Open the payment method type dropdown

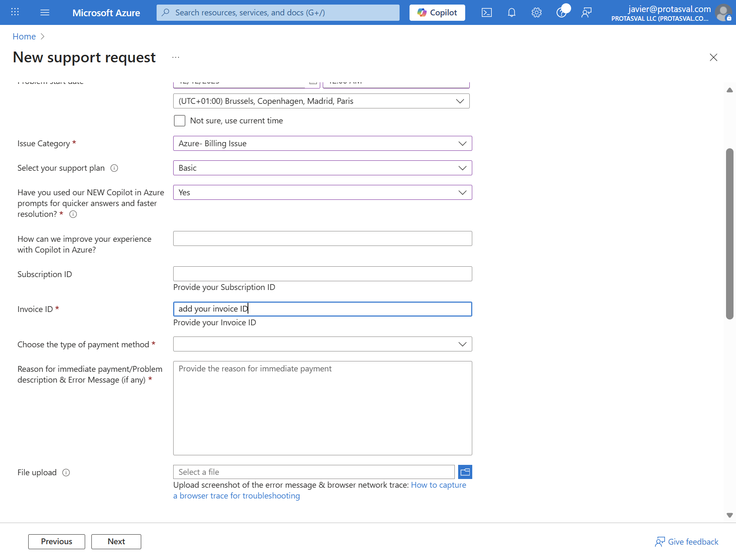[322, 344]
